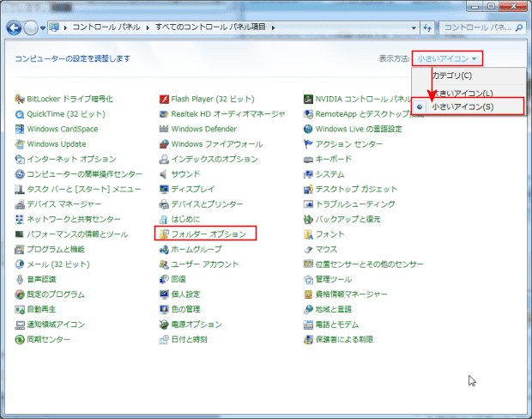Viewport: 532px width, 419px height.
Task: Click the ネットワークと共有センター icon
Action: pyautogui.click(x=20, y=219)
